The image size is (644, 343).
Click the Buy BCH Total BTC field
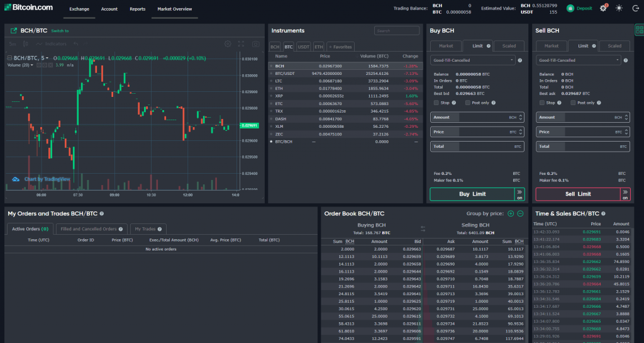coord(477,147)
